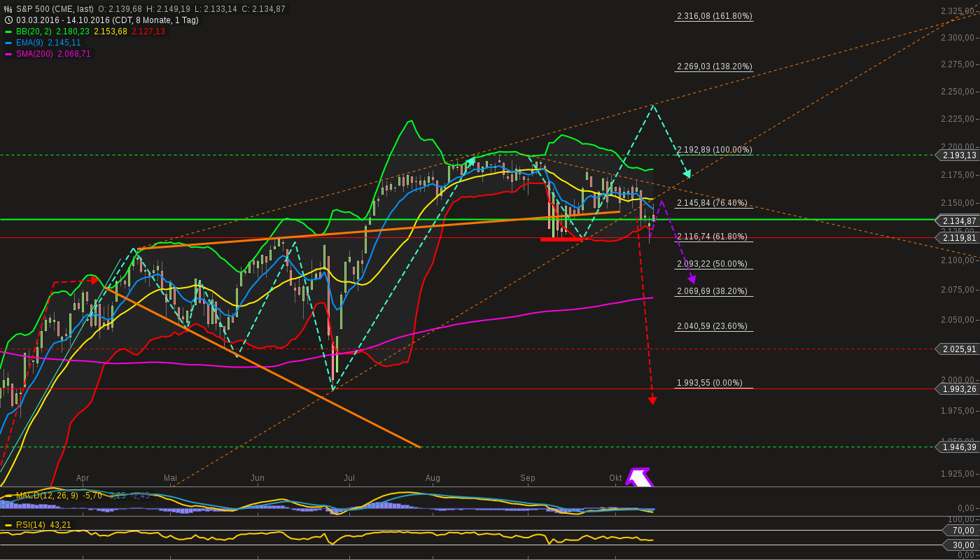Click the yellow MACD legend color marker
The height and width of the screenshot is (560, 980).
point(8,496)
